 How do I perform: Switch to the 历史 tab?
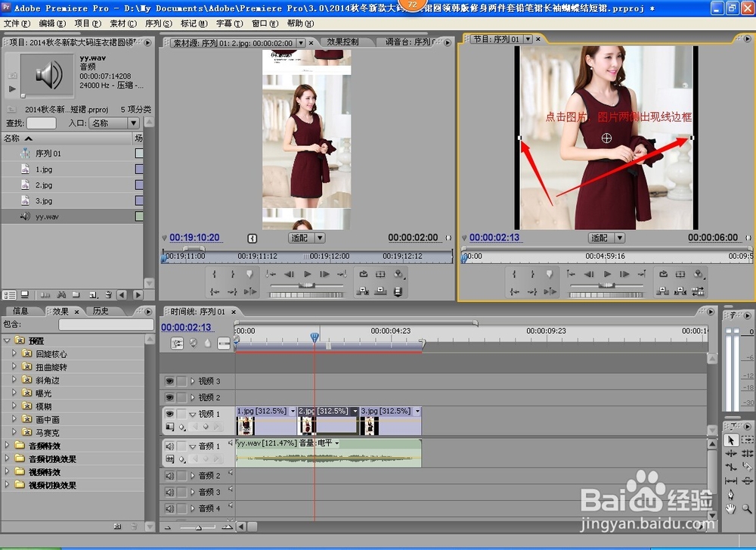tap(101, 311)
